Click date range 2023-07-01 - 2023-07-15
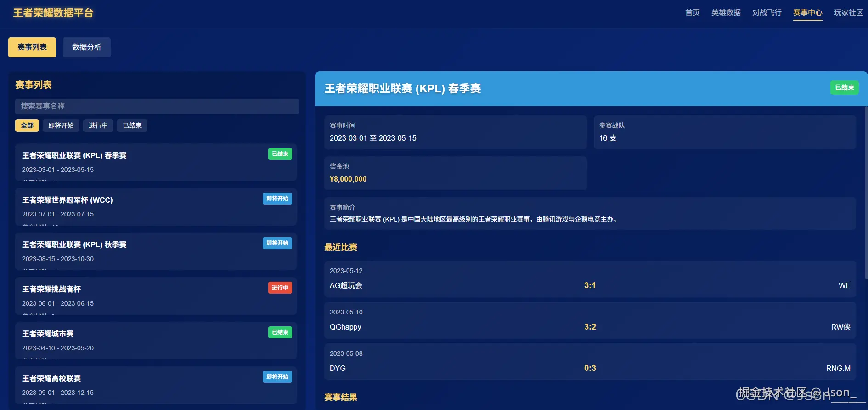The width and height of the screenshot is (868, 410). click(58, 214)
